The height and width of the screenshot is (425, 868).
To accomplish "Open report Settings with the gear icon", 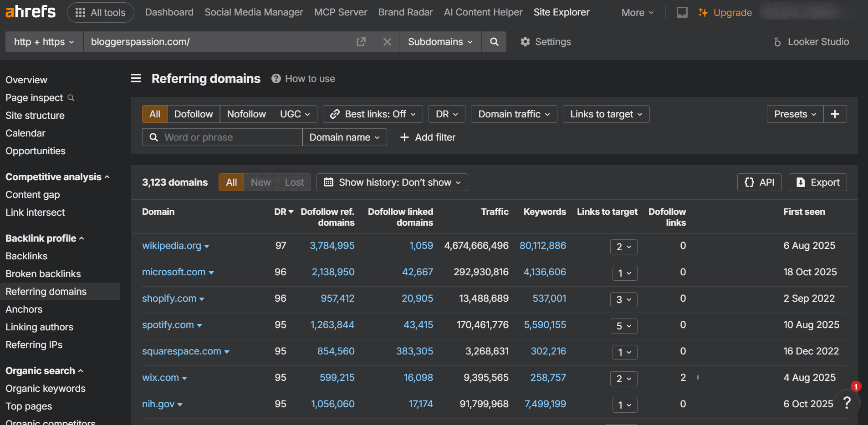I will [526, 41].
